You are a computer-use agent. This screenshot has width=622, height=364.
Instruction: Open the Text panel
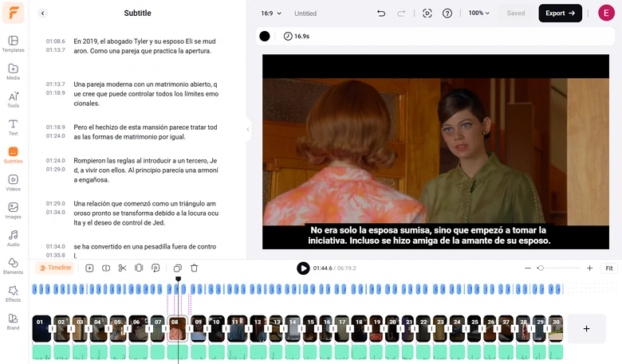click(13, 127)
